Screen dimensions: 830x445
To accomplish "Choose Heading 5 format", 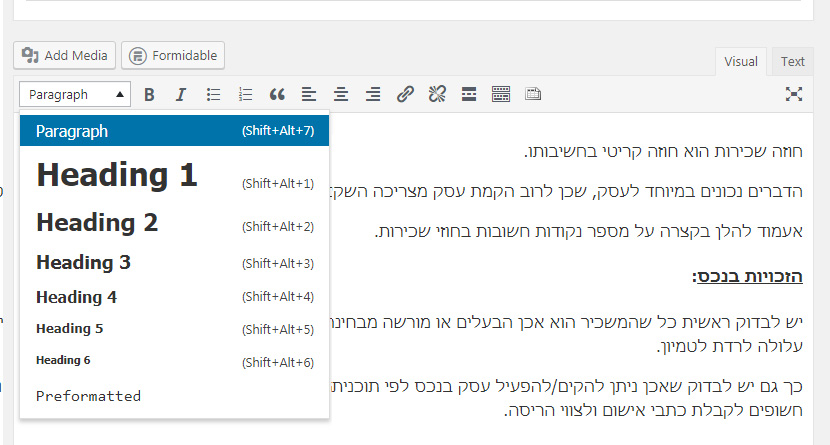I will pyautogui.click(x=175, y=329).
